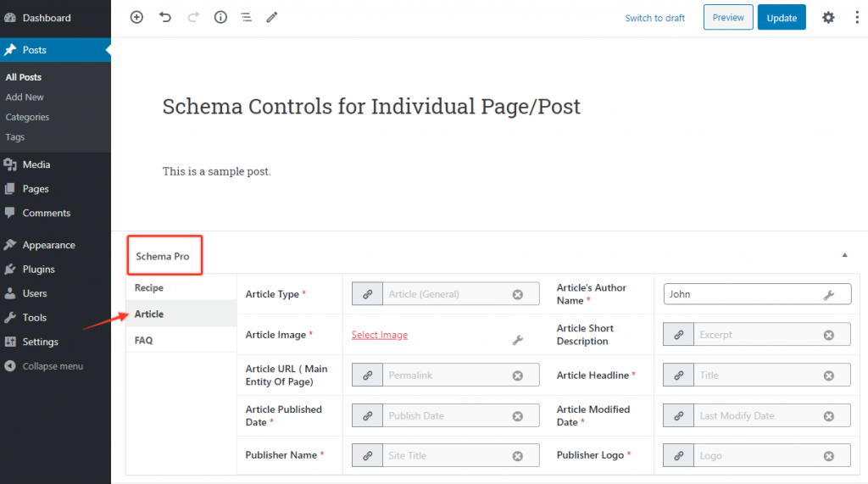868x484 pixels.
Task: Clear the Logo field
Action: (829, 456)
